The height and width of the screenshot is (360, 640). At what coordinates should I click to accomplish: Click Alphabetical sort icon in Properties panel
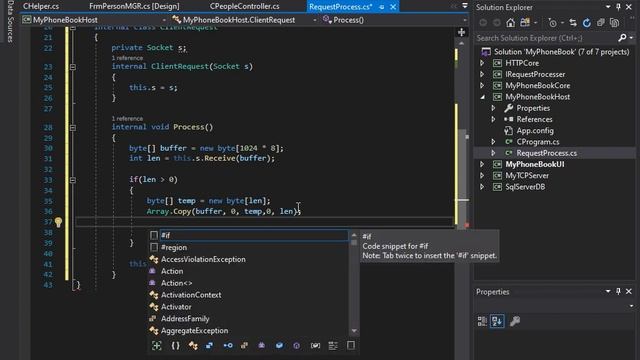point(497,321)
